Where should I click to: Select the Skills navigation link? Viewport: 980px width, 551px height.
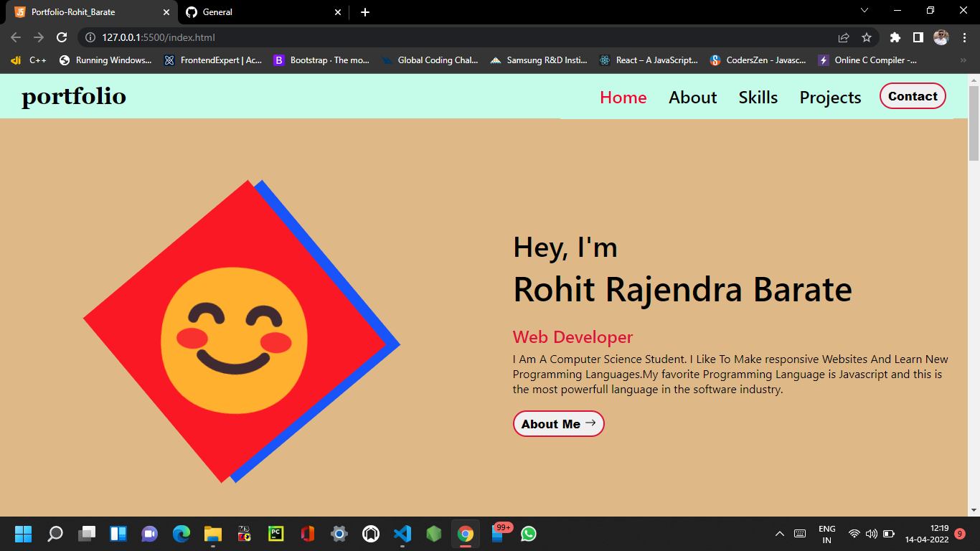tap(758, 97)
